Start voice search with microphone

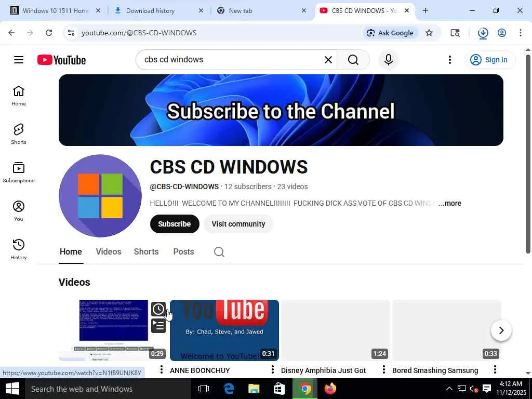coord(389,60)
